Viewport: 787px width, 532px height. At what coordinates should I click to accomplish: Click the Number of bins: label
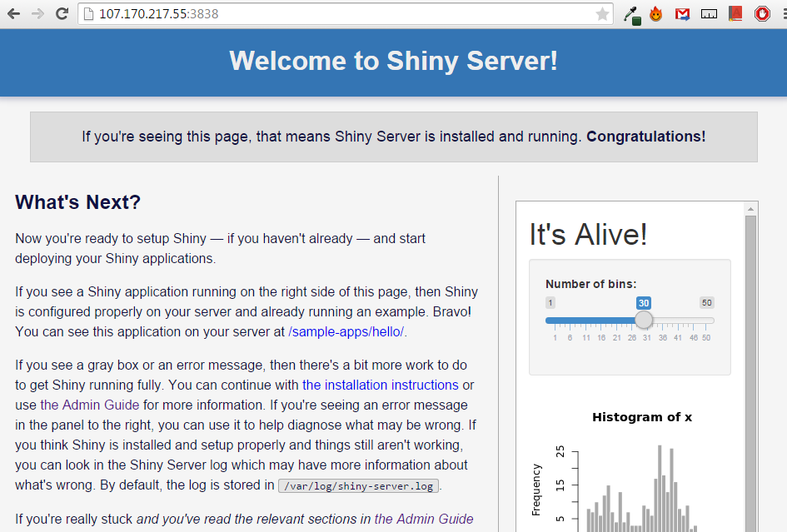(x=590, y=284)
